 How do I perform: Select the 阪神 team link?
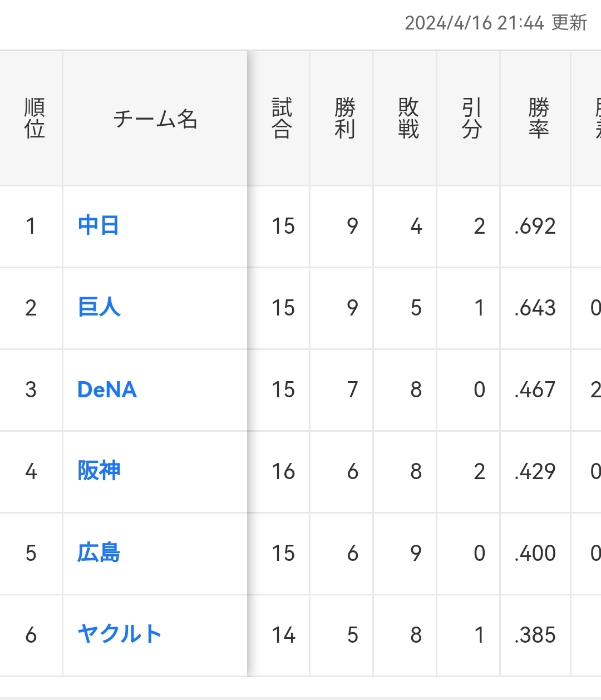pyautogui.click(x=99, y=471)
